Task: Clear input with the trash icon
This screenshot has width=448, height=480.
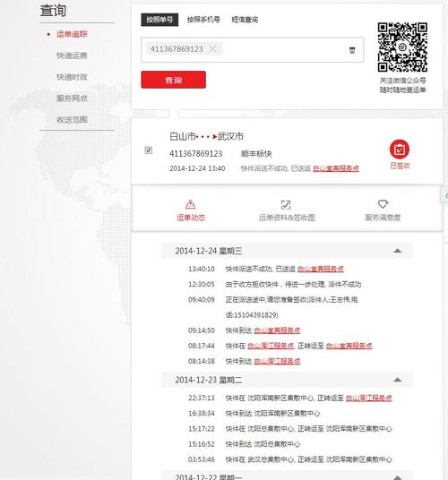Action: point(352,50)
